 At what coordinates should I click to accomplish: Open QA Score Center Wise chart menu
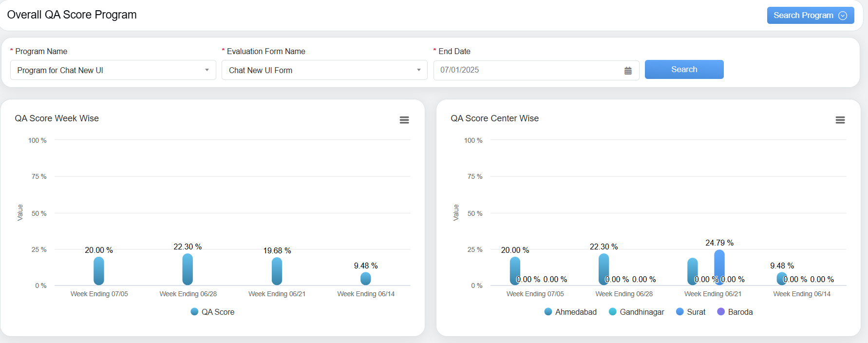tap(840, 120)
